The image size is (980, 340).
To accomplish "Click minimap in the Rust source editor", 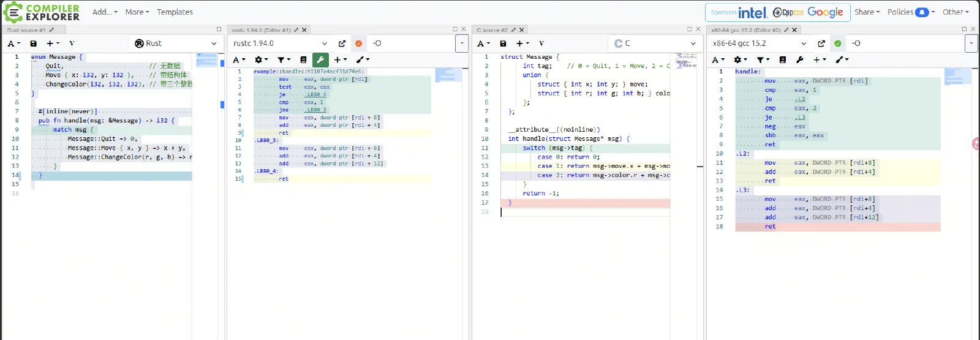I will [207, 60].
